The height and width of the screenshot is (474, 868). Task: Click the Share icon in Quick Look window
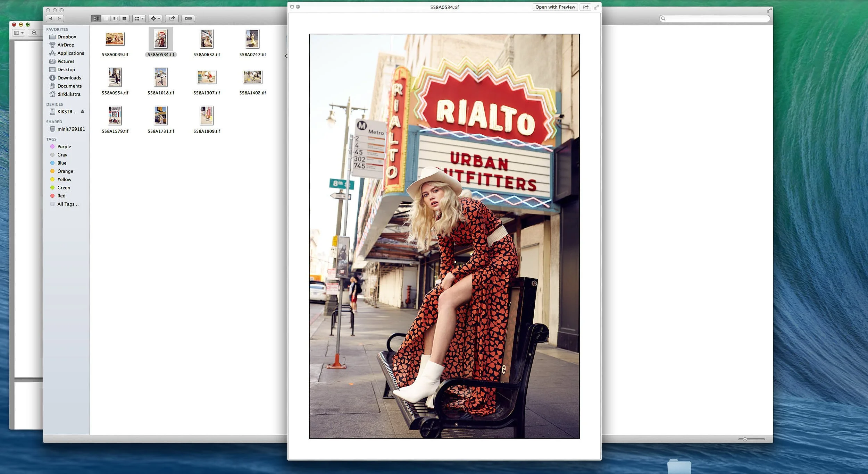585,7
